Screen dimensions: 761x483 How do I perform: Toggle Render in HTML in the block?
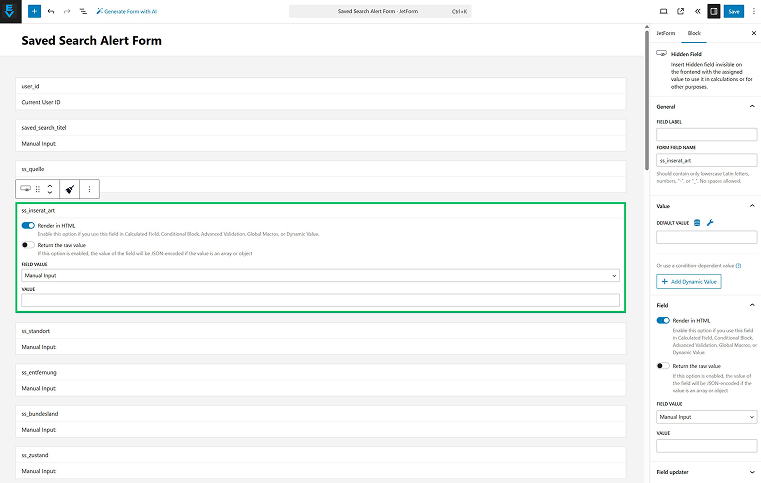(28, 225)
